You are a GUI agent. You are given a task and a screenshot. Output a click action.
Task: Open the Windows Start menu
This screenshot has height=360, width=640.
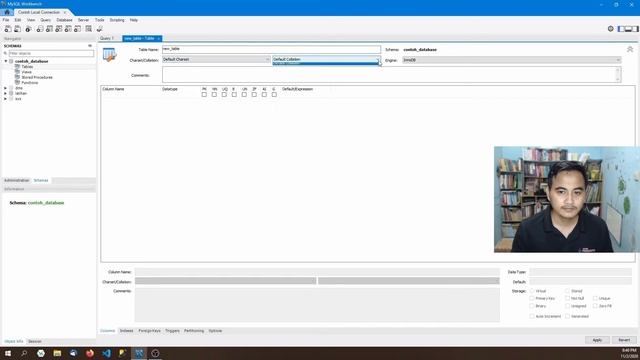(8, 353)
